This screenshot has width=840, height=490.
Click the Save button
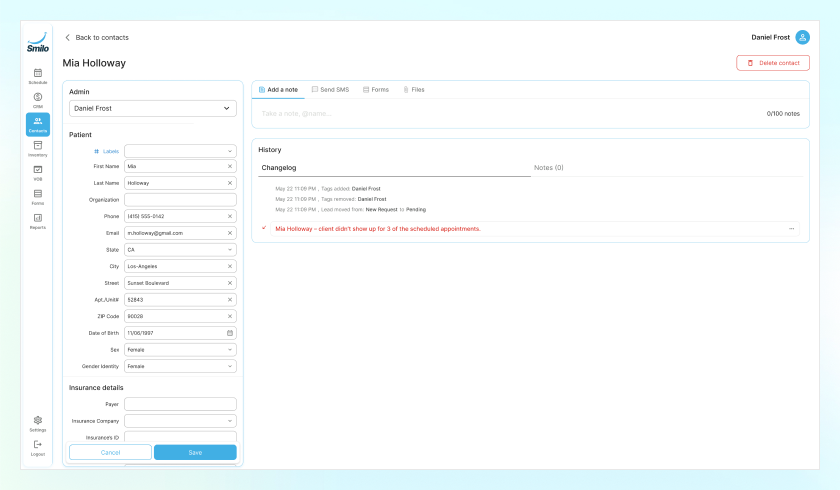(195, 452)
